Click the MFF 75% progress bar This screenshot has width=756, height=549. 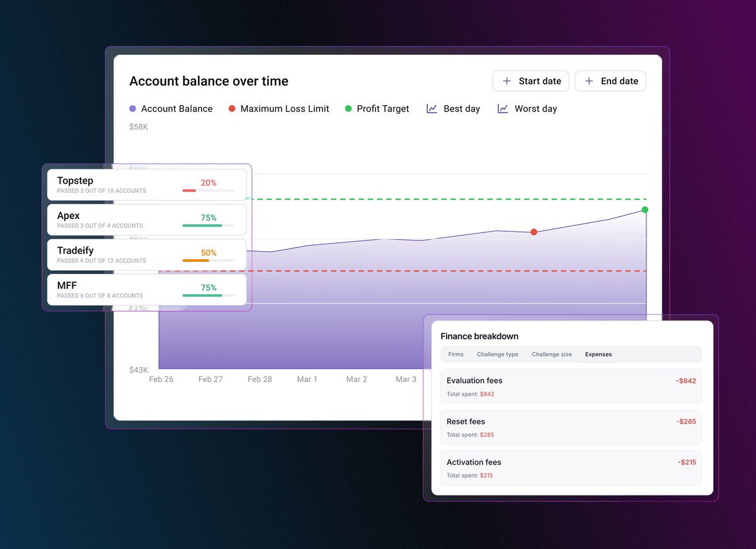[x=209, y=295]
